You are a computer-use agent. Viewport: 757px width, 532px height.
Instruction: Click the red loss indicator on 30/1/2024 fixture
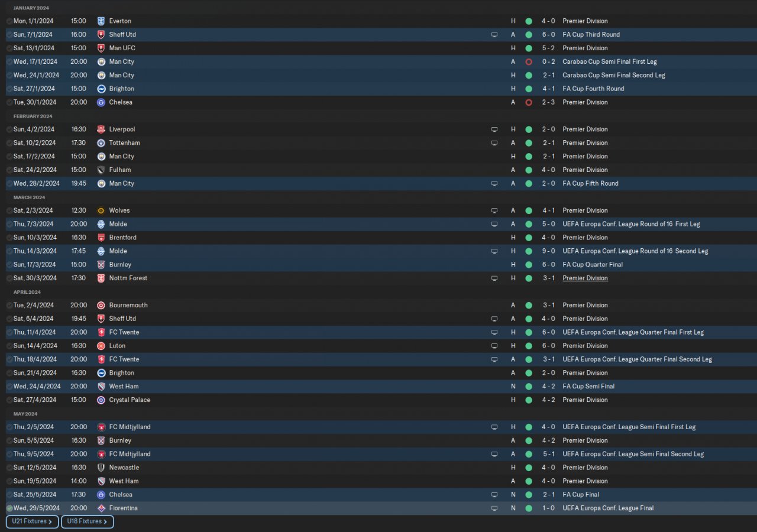[x=529, y=102]
